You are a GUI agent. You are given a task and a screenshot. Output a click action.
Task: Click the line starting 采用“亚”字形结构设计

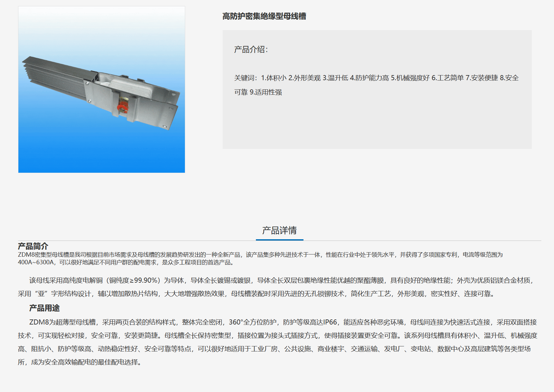257,294
